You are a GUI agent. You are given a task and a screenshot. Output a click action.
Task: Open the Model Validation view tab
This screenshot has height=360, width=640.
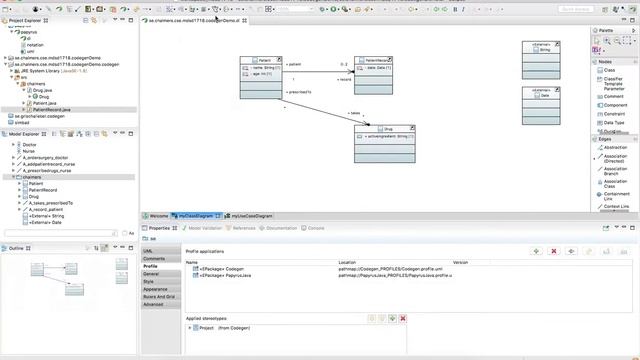pos(202,228)
